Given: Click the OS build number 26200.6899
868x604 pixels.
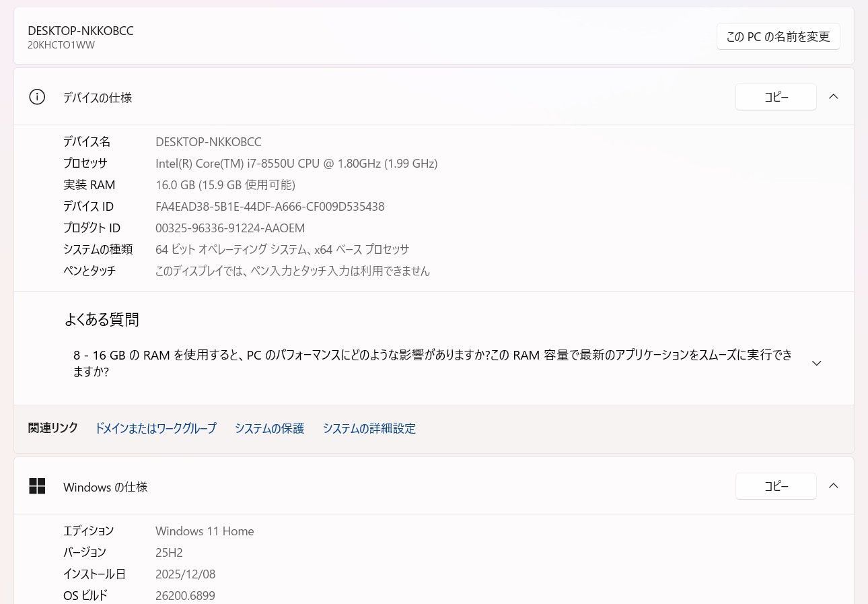Looking at the screenshot, I should click(x=185, y=595).
